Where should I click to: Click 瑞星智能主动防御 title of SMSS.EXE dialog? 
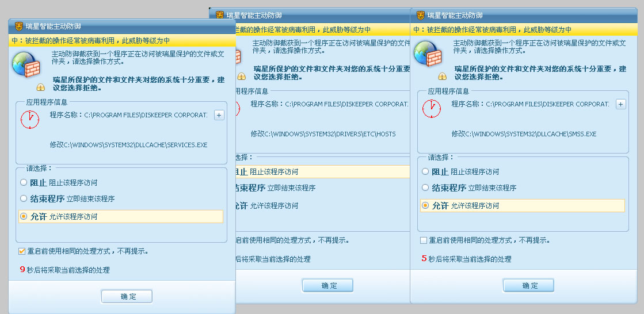pos(455,16)
